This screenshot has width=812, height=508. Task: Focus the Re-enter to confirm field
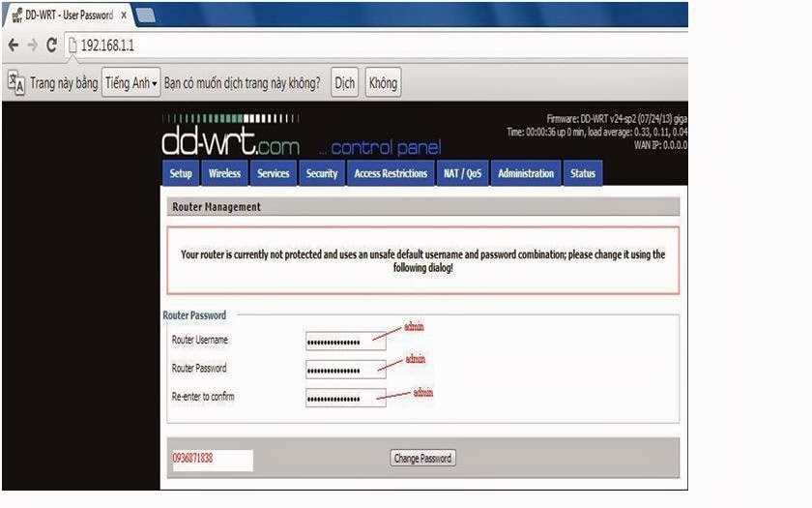(x=346, y=398)
